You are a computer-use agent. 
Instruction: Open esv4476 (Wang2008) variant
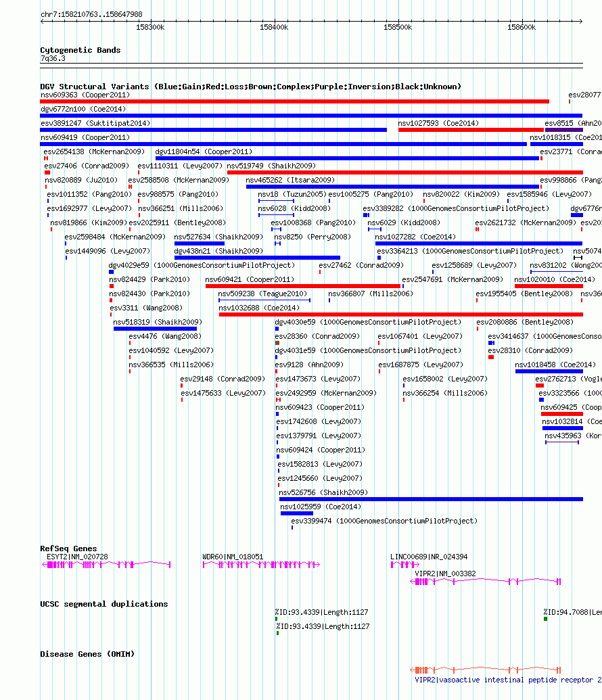(165, 337)
